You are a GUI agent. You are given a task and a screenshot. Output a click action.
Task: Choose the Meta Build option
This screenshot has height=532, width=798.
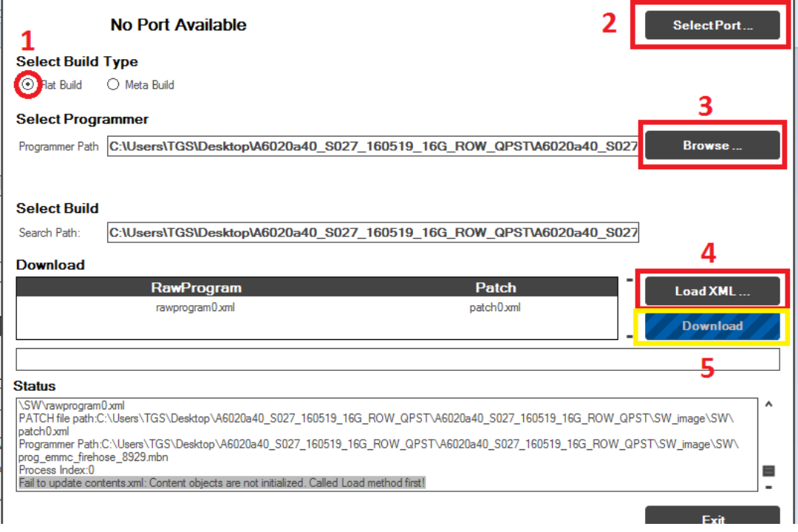click(113, 85)
